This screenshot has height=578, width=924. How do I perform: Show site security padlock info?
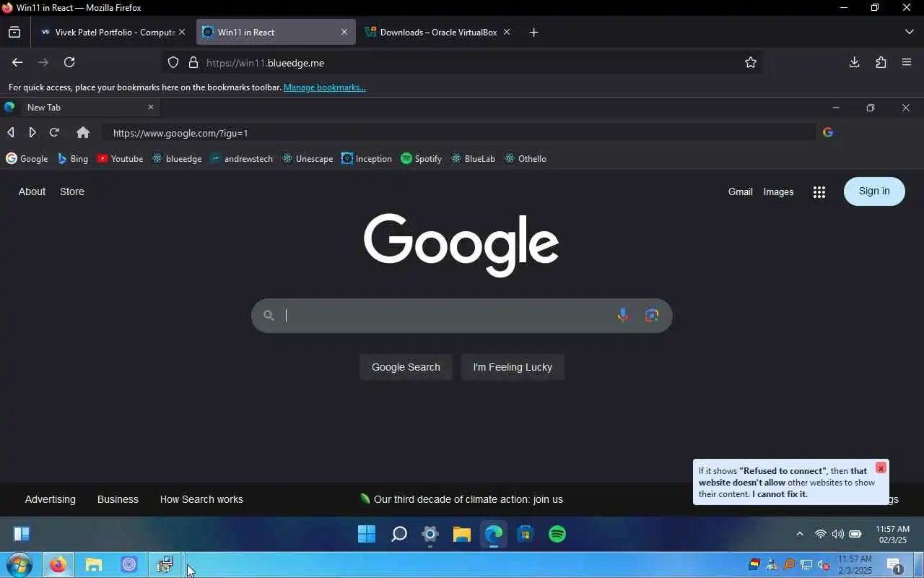point(193,63)
